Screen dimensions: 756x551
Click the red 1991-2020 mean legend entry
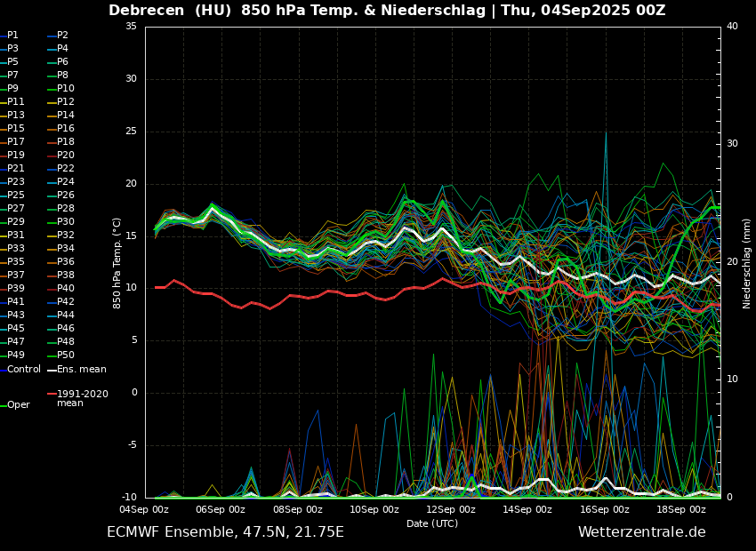(x=82, y=398)
